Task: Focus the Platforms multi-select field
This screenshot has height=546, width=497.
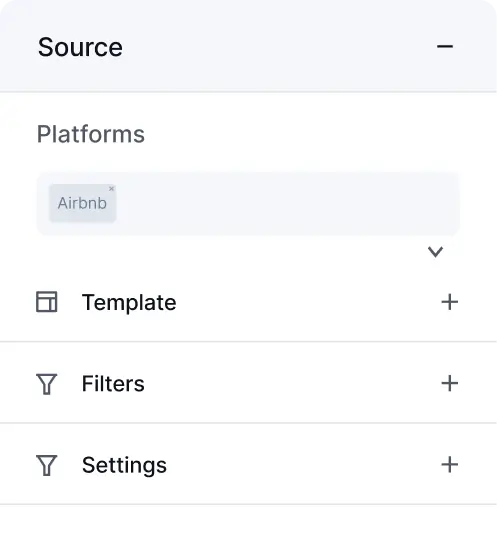Action: click(248, 204)
